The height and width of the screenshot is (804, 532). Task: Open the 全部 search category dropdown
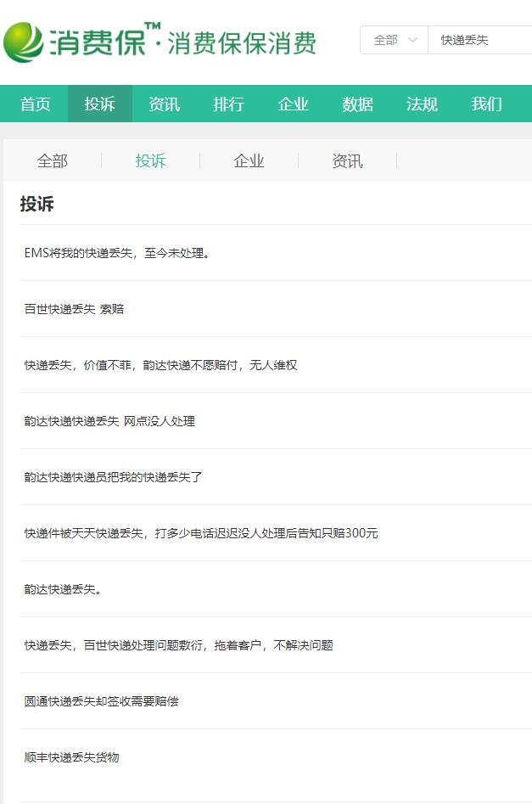395,40
